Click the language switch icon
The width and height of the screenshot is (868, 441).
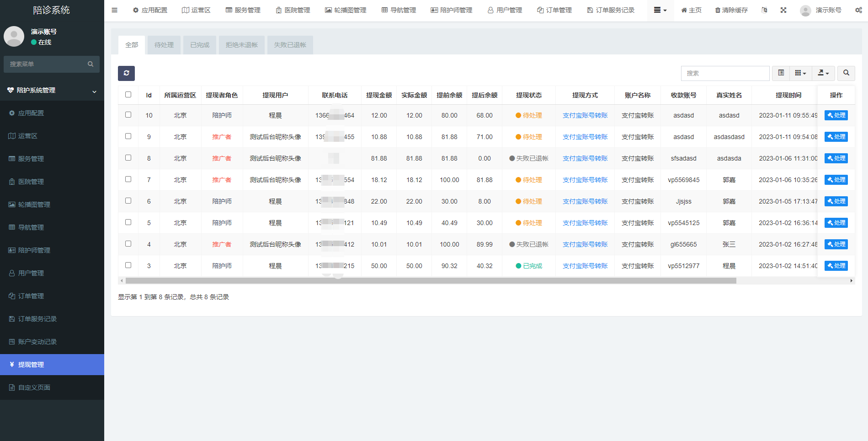tap(764, 10)
